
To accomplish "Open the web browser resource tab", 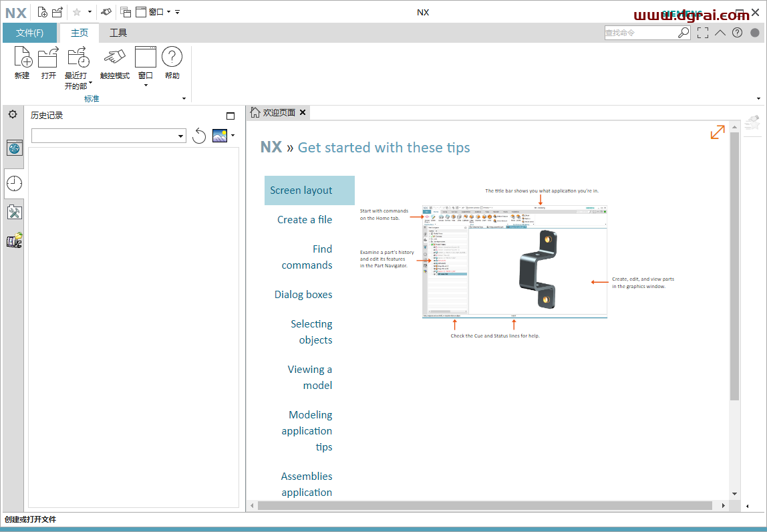I will click(x=14, y=147).
